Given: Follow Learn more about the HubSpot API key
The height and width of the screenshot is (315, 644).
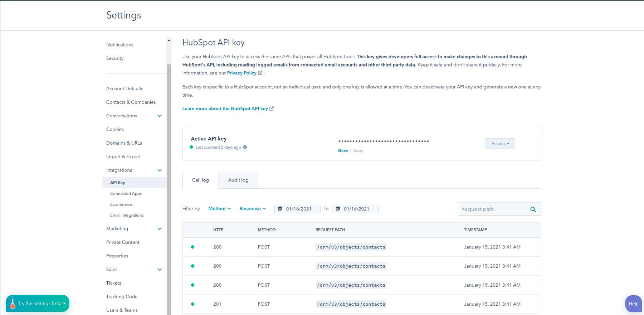Looking at the screenshot, I should (x=225, y=108).
